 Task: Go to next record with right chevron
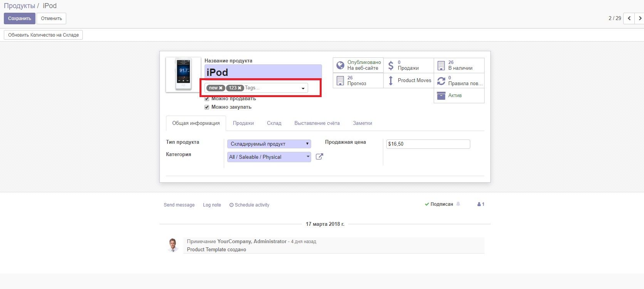(640, 18)
